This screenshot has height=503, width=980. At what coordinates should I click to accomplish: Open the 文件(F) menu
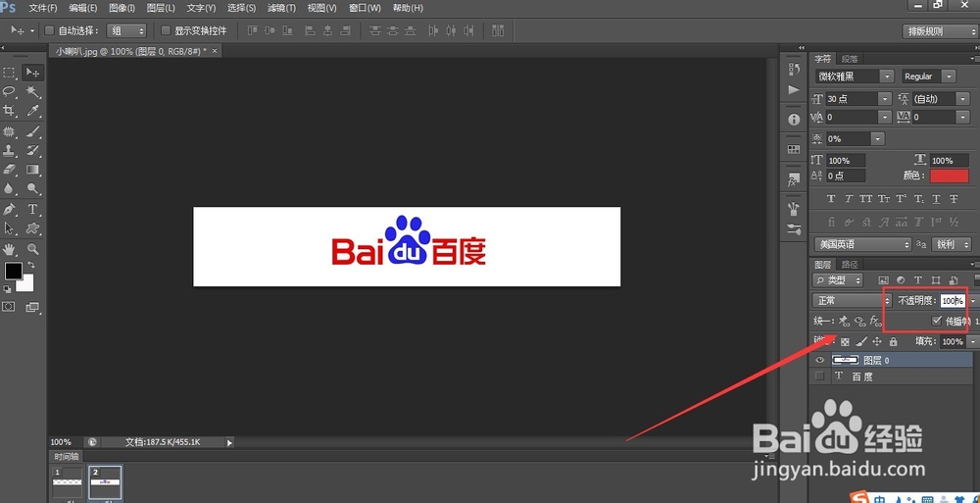pos(43,8)
